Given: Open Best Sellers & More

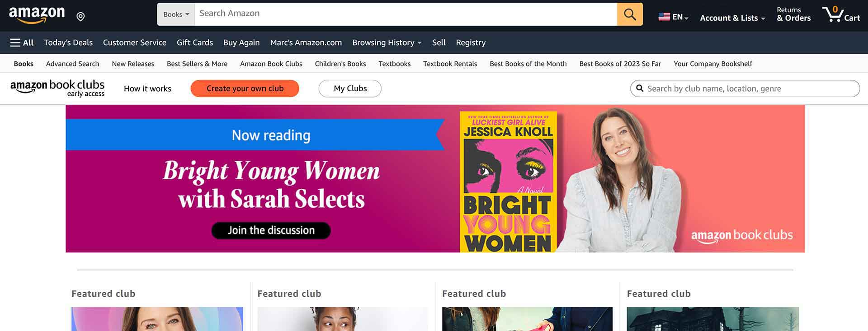Looking at the screenshot, I should click(x=197, y=64).
